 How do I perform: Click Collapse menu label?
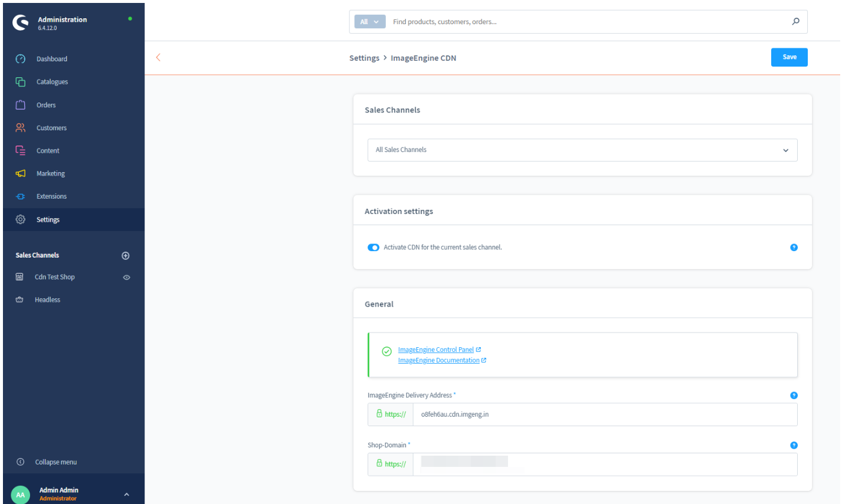(56, 462)
